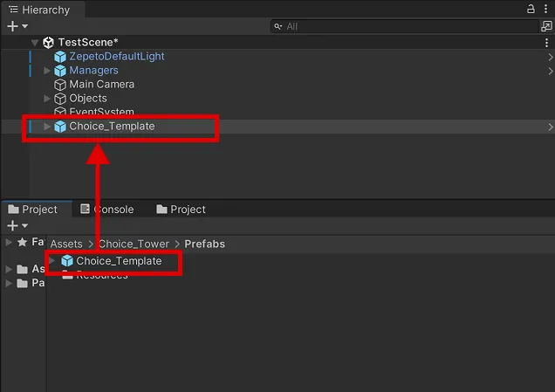This screenshot has width=555, height=392.
Task: Click Assets in the breadcrumb path
Action: click(x=66, y=244)
